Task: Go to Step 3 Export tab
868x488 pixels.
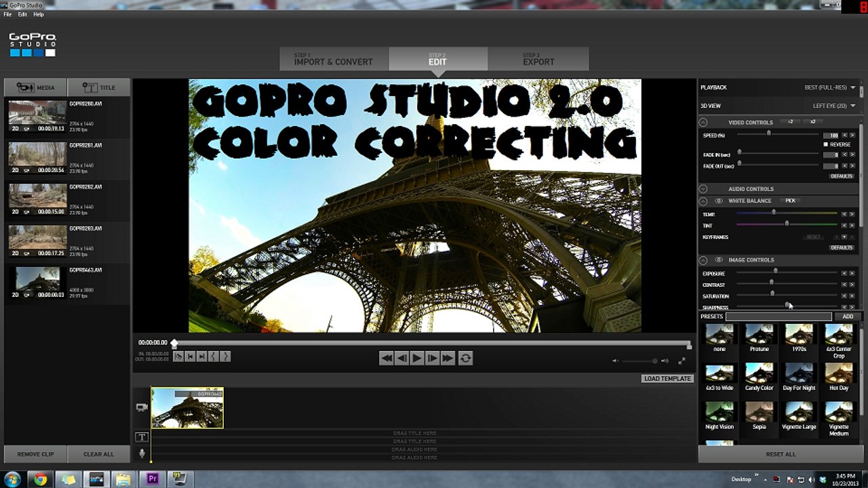Action: click(538, 59)
